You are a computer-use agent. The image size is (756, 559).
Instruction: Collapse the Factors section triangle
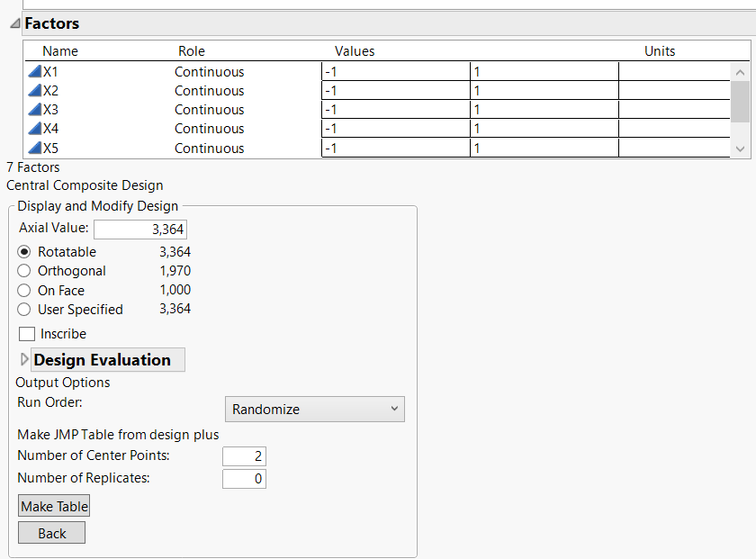(x=15, y=23)
